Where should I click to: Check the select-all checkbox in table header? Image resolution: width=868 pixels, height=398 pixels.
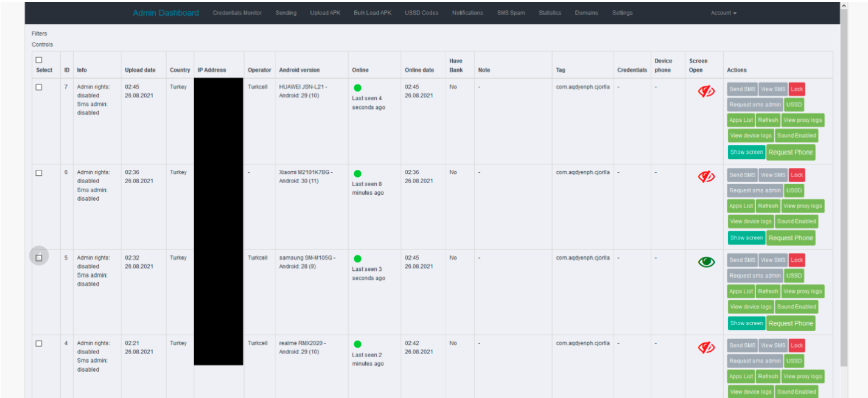pos(39,60)
